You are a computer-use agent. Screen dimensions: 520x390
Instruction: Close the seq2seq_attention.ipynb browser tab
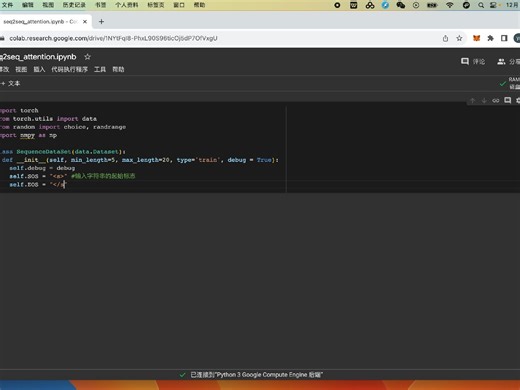(x=85, y=22)
